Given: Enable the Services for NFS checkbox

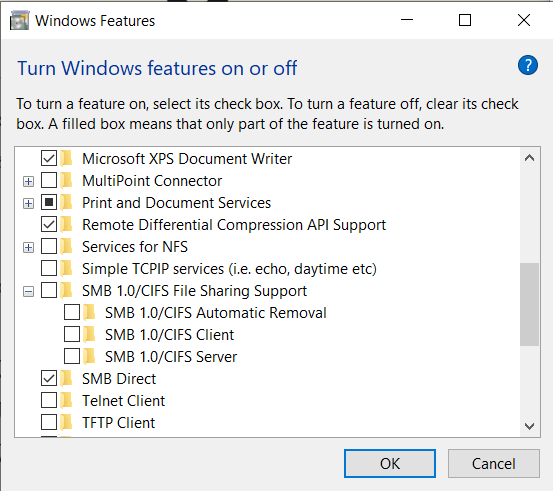Looking at the screenshot, I should click(49, 247).
